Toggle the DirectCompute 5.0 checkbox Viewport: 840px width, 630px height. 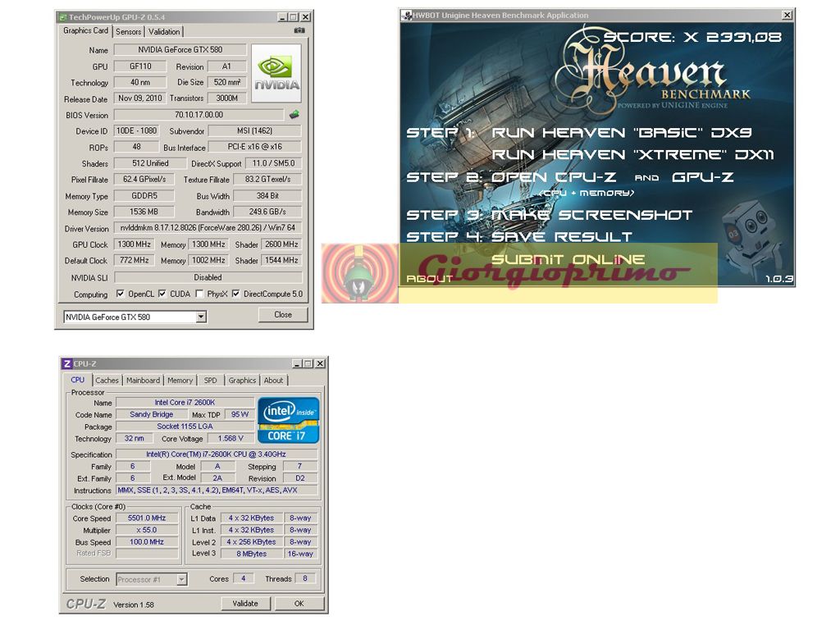235,294
